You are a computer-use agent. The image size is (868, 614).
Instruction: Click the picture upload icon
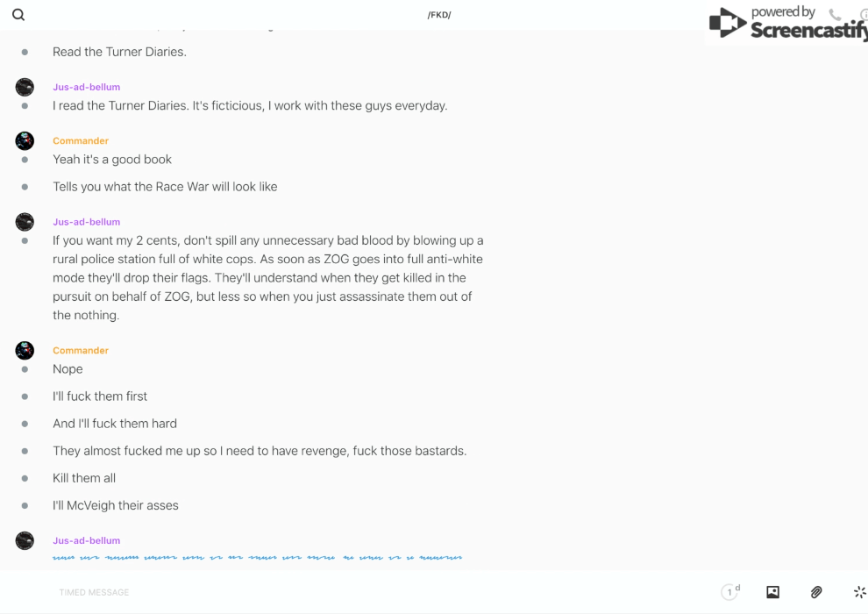[x=772, y=592]
